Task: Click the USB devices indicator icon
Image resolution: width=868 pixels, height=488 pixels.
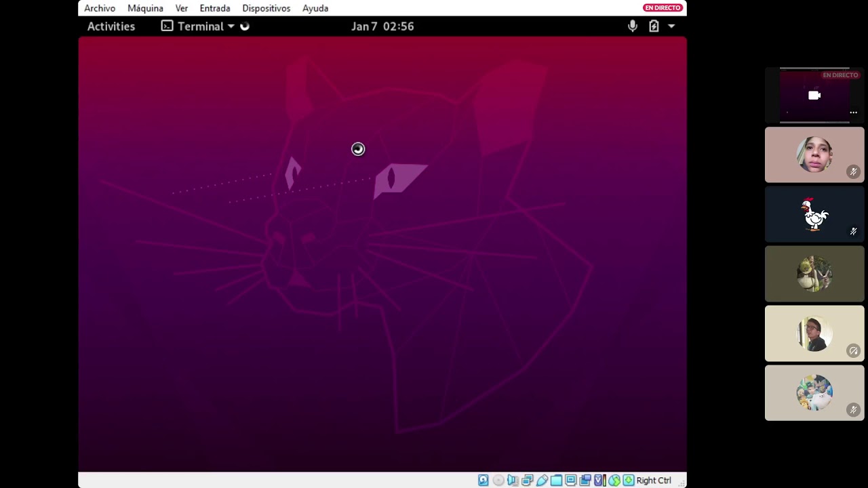Action: [542, 480]
